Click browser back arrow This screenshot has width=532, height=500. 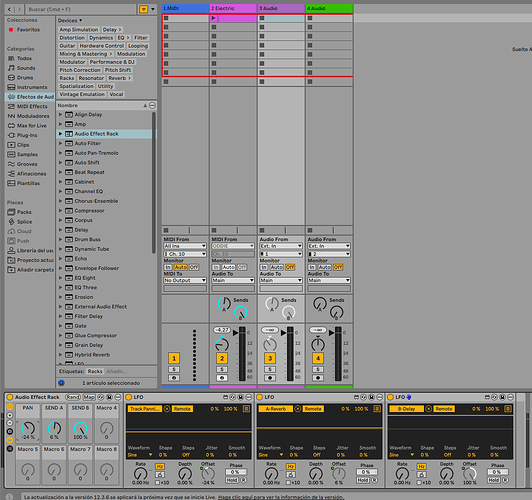click(10, 9)
